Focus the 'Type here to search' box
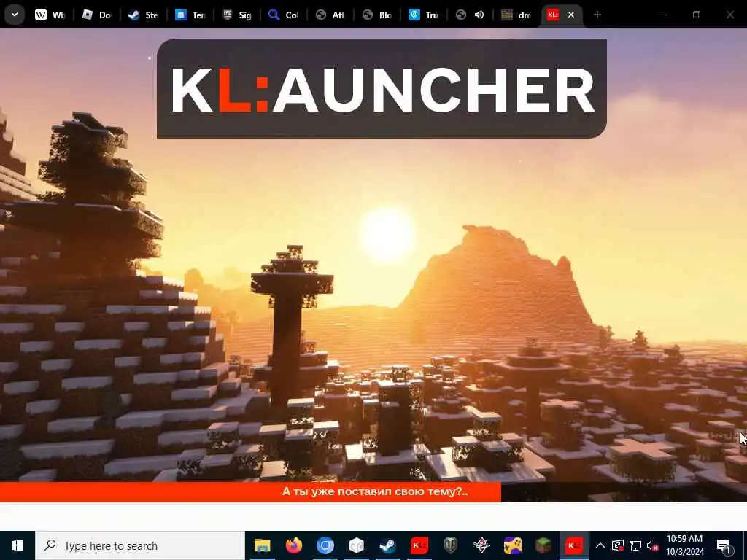747x560 pixels. [140, 545]
